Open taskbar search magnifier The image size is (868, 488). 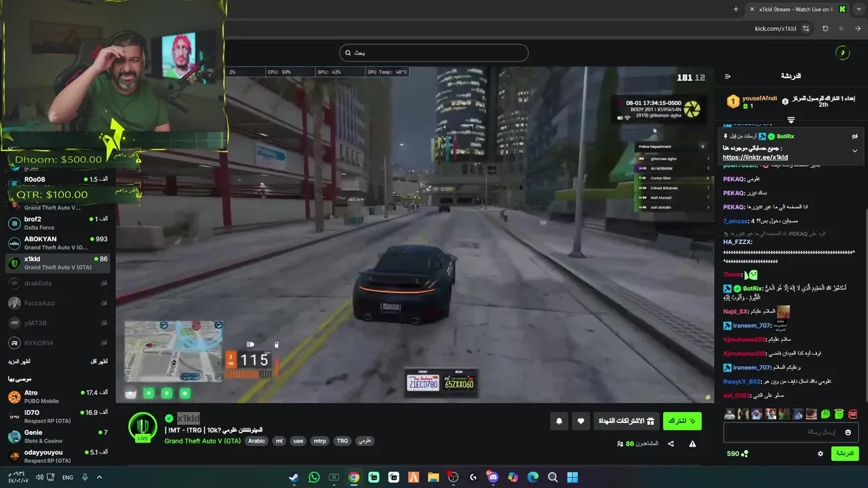tap(553, 477)
